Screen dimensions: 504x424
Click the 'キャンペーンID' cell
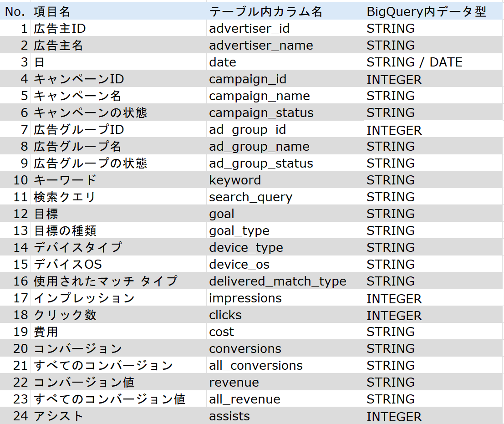pyautogui.click(x=118, y=79)
